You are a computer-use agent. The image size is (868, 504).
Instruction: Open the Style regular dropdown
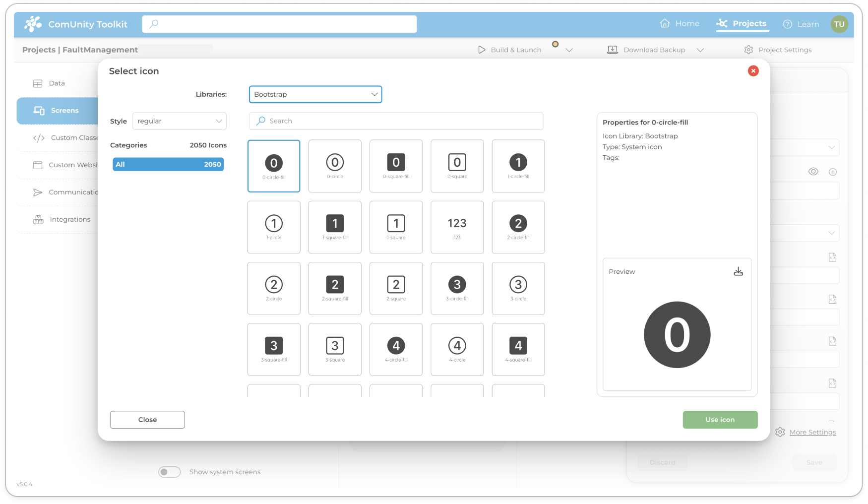click(179, 121)
